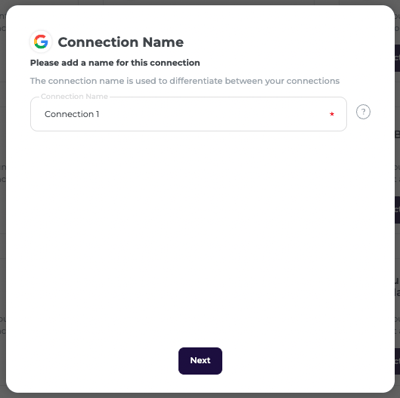Click the floating "Connection Name" field label
Image resolution: width=400 pixels, height=398 pixels.
74,97
